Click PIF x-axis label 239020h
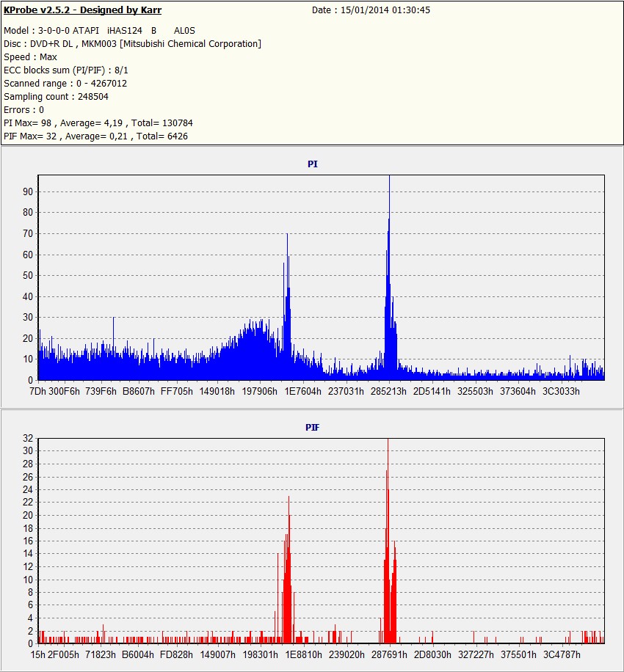The image size is (624, 672). point(347,655)
